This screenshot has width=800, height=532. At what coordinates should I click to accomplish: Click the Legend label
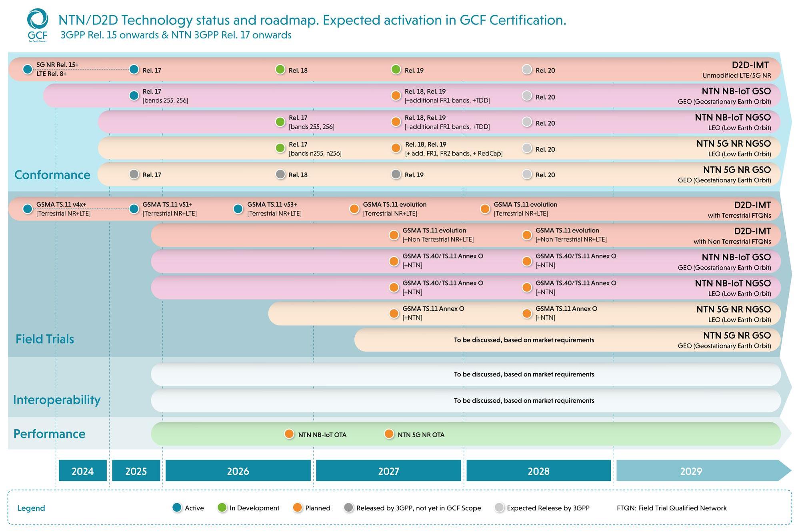coord(31,508)
